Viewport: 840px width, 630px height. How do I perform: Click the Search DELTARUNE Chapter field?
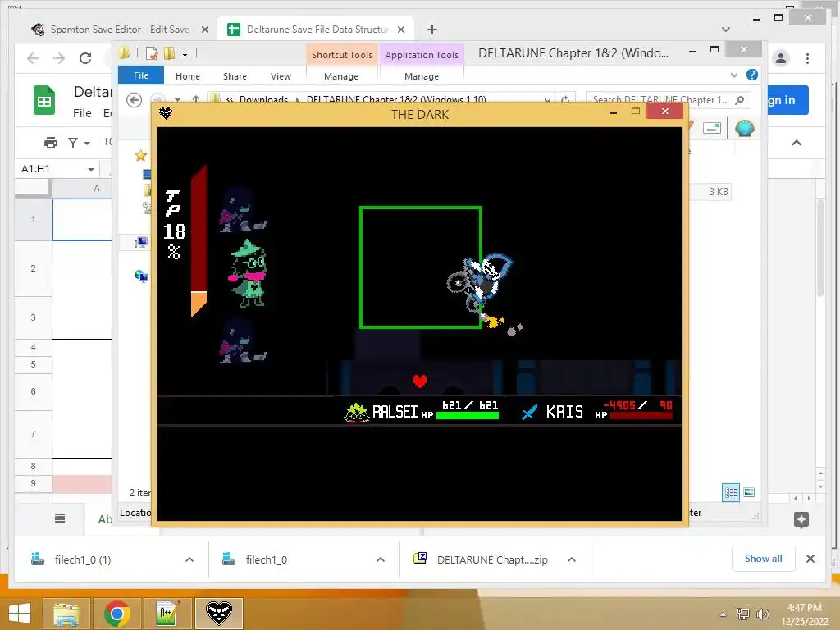669,99
